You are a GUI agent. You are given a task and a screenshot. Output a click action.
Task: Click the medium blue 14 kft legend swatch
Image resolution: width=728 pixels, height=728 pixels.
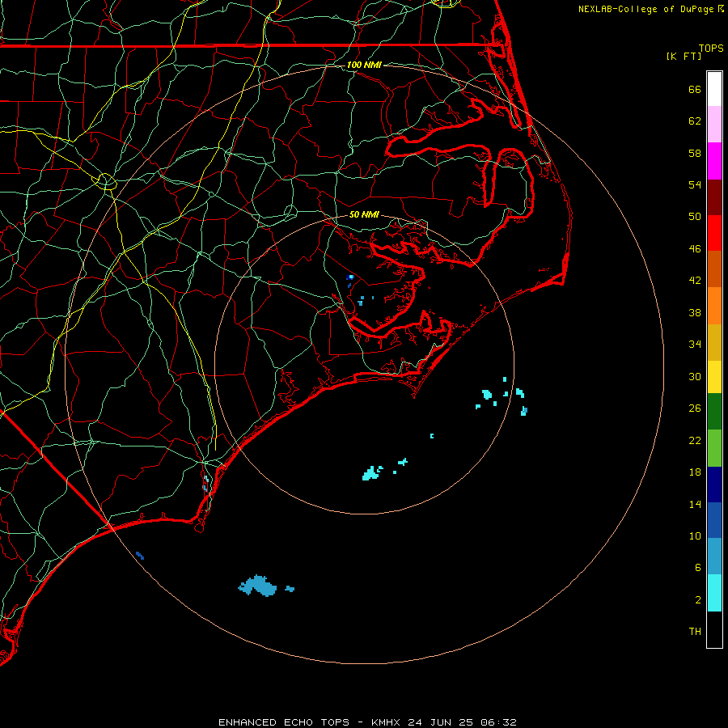click(x=714, y=520)
